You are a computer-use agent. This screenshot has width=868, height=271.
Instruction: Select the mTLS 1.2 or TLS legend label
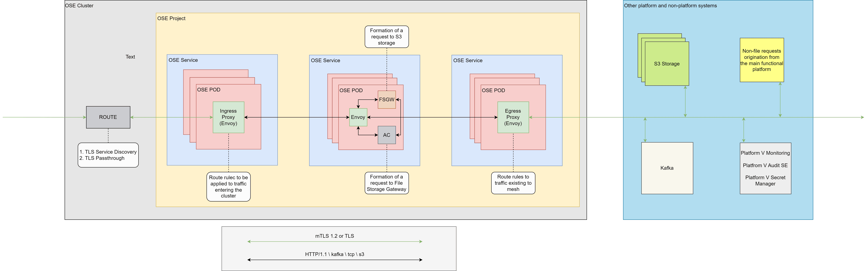[x=335, y=236]
